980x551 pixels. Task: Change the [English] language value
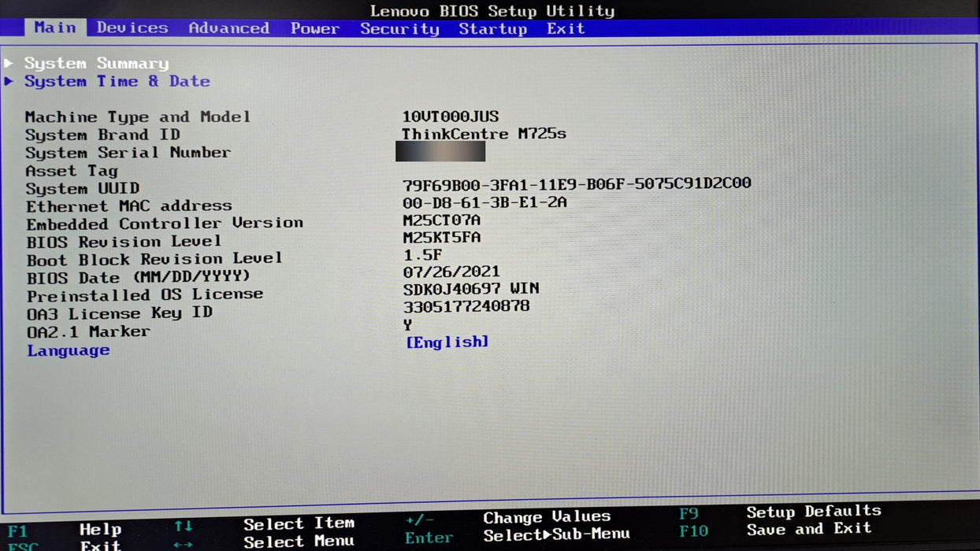point(447,342)
